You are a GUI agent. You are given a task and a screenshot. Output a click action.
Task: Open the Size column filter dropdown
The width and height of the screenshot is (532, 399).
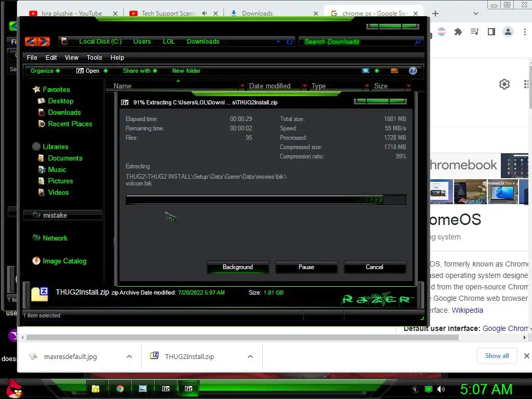point(408,86)
